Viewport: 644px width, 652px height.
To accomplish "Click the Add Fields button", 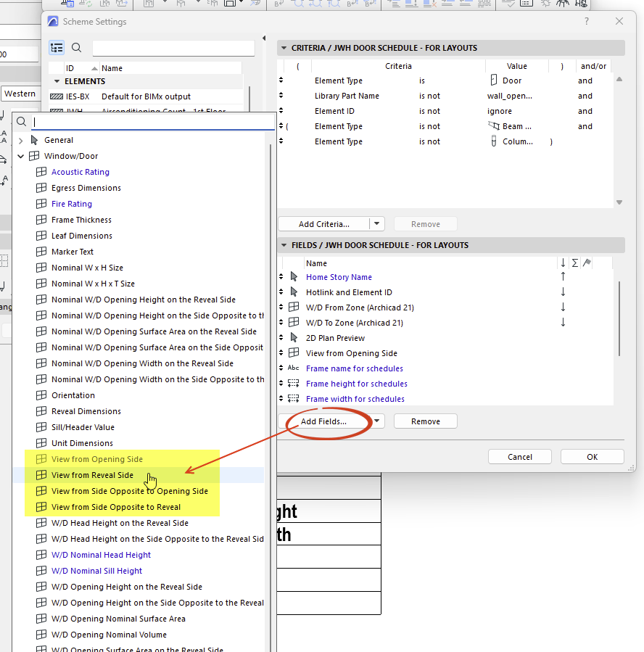I will click(323, 421).
